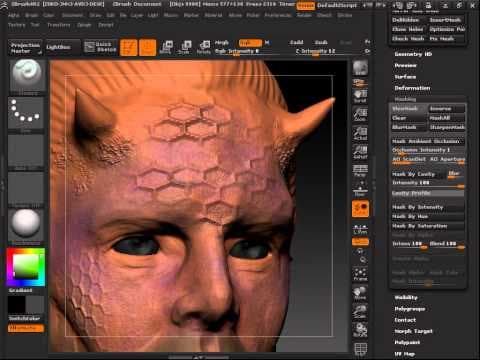
Task: Select the Move transform icon
Action: (166, 47)
